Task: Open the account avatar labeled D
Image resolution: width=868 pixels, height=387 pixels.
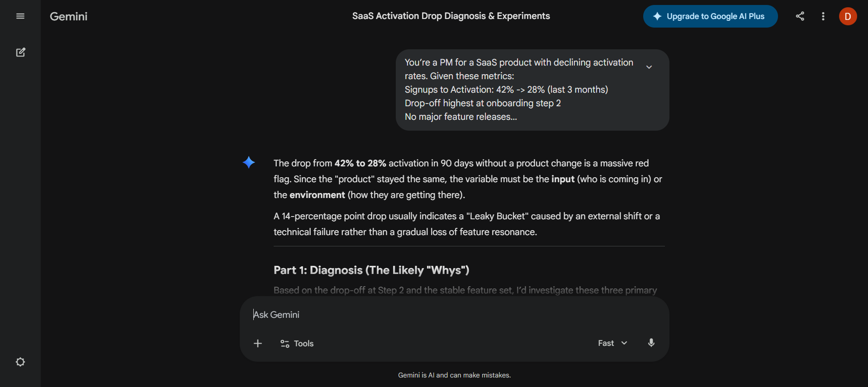Action: [x=848, y=16]
